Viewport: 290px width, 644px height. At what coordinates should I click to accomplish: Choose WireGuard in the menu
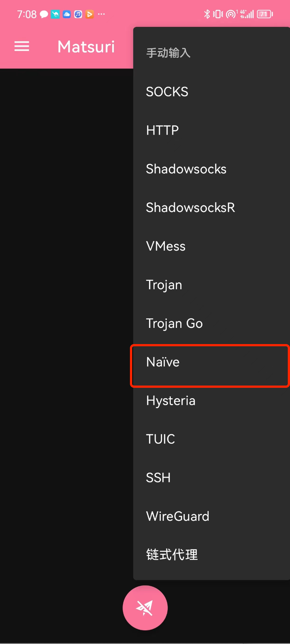(x=177, y=516)
